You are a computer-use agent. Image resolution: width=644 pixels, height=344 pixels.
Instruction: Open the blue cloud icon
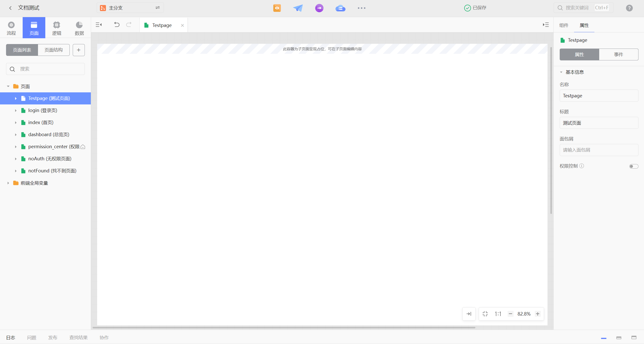click(340, 8)
